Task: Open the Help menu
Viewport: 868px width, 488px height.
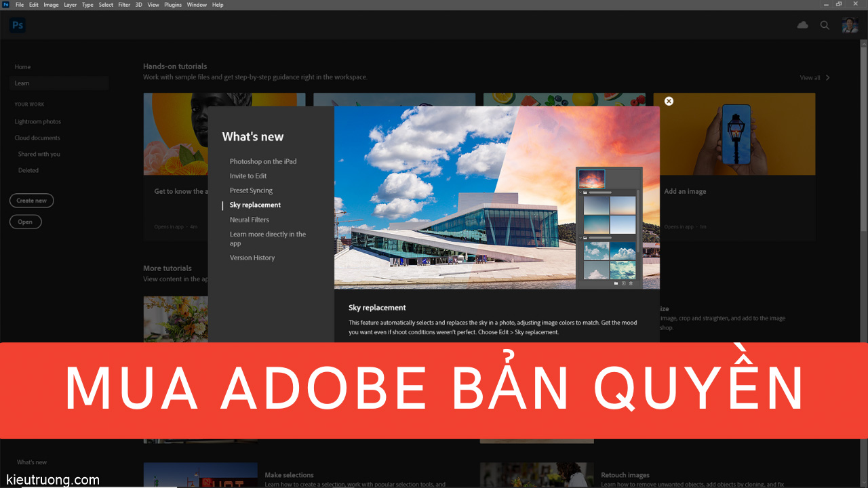Action: point(218,5)
